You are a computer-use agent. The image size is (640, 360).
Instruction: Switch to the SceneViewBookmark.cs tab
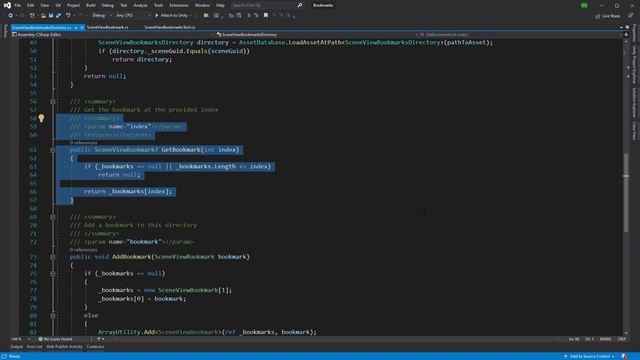click(x=108, y=27)
